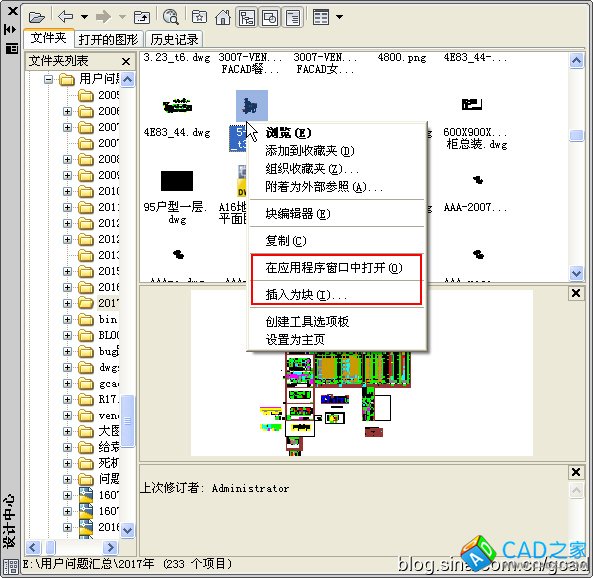Toggle the Tree View panel button
This screenshot has height=578, width=593.
point(247,17)
